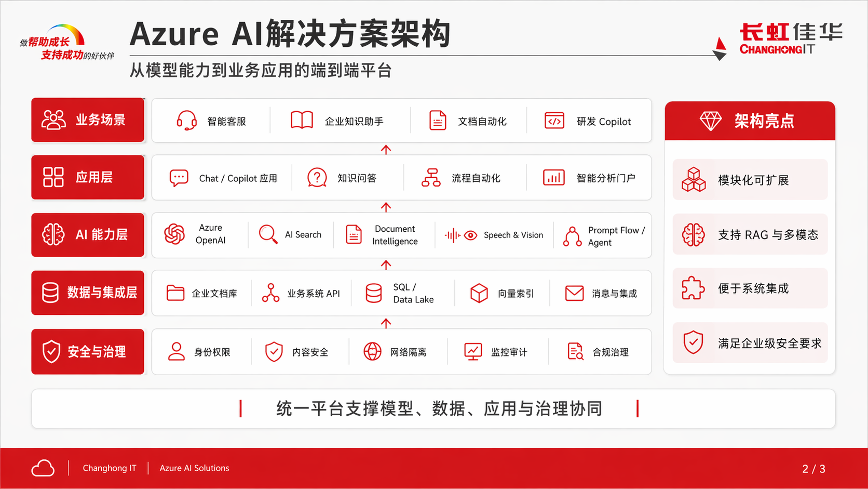Click the cube icon for 向量索引

point(479,293)
